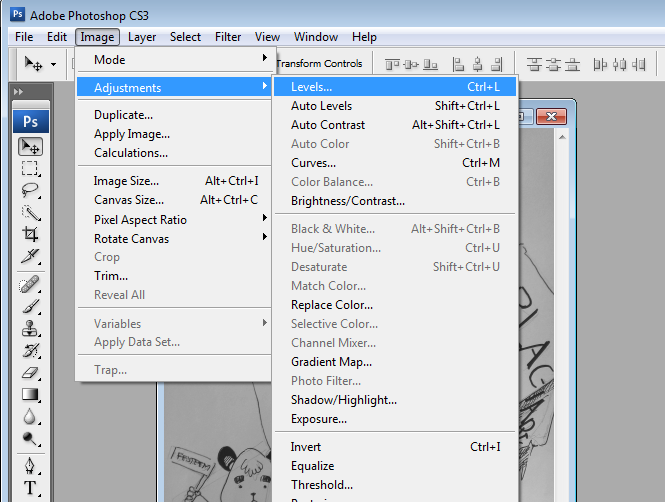Open the Edit menu
The height and width of the screenshot is (502, 665).
(x=57, y=37)
